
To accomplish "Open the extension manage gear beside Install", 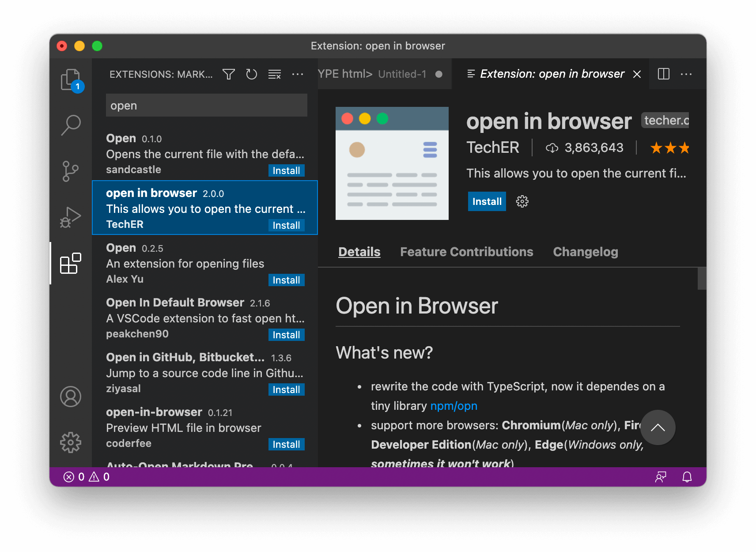I will pos(522,201).
